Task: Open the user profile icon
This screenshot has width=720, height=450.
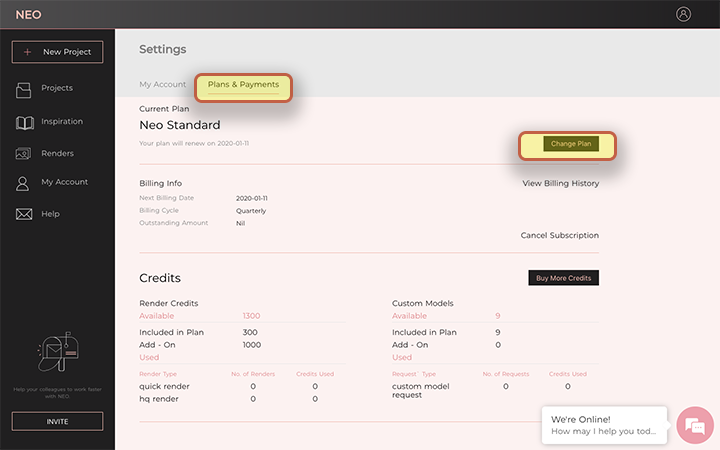Action: pyautogui.click(x=683, y=14)
